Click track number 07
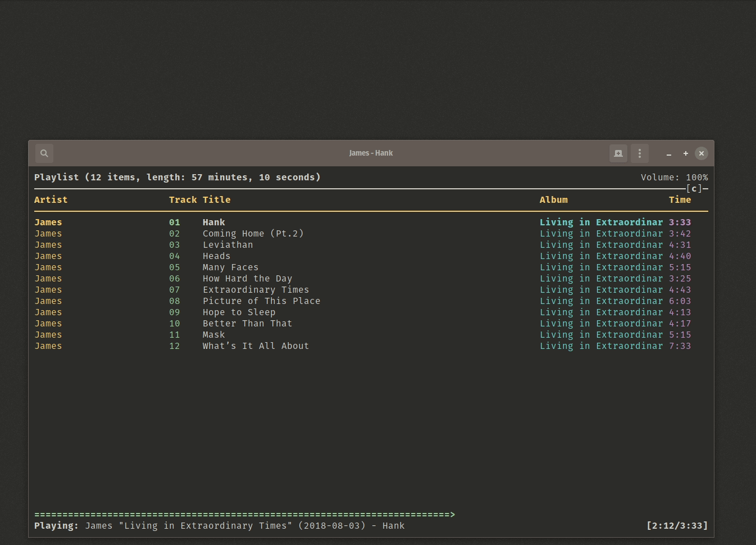Image resolution: width=756 pixels, height=545 pixels. 175,290
